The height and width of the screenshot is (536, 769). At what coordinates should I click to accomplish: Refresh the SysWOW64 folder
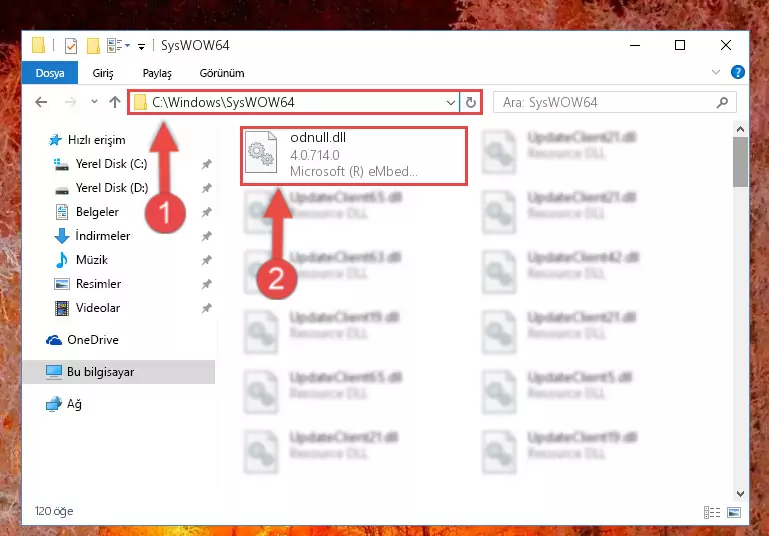[471, 102]
